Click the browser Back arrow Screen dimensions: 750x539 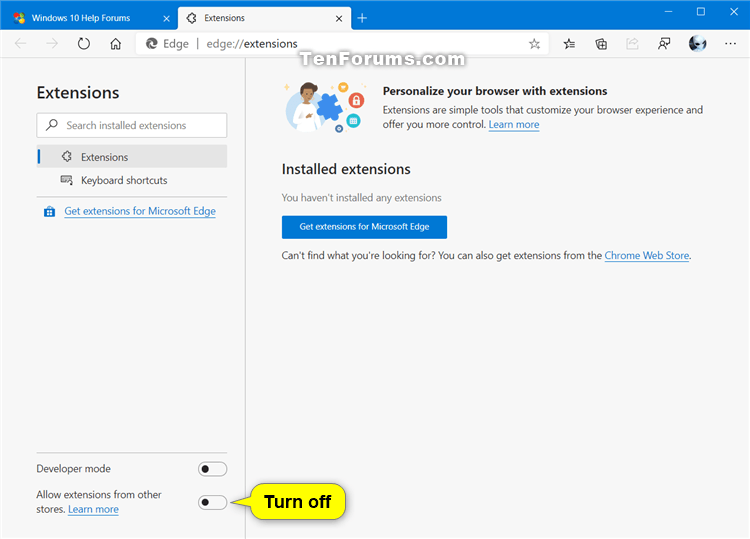(x=21, y=44)
